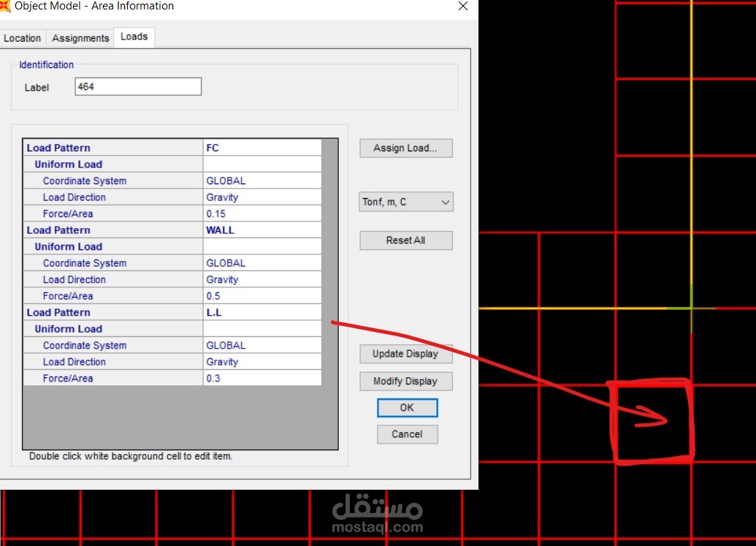Viewport: 756px width, 546px height.
Task: Click the Force/Area value 0.15
Action: click(262, 213)
